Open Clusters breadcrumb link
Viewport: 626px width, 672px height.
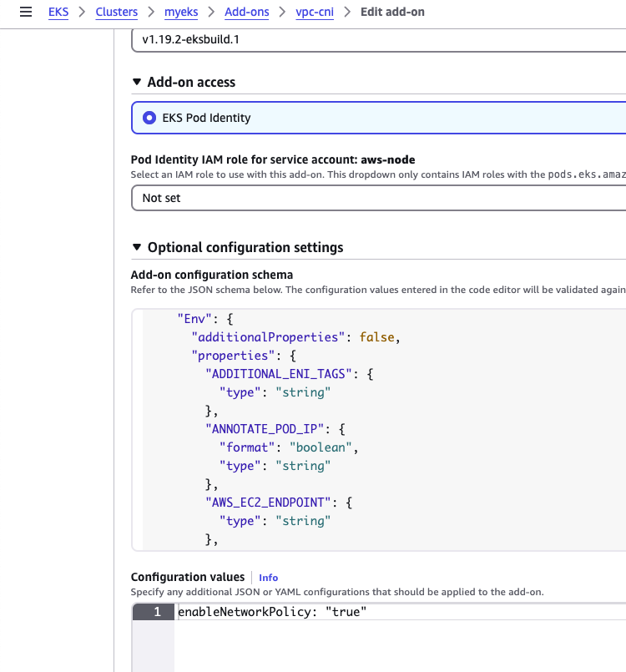click(117, 12)
